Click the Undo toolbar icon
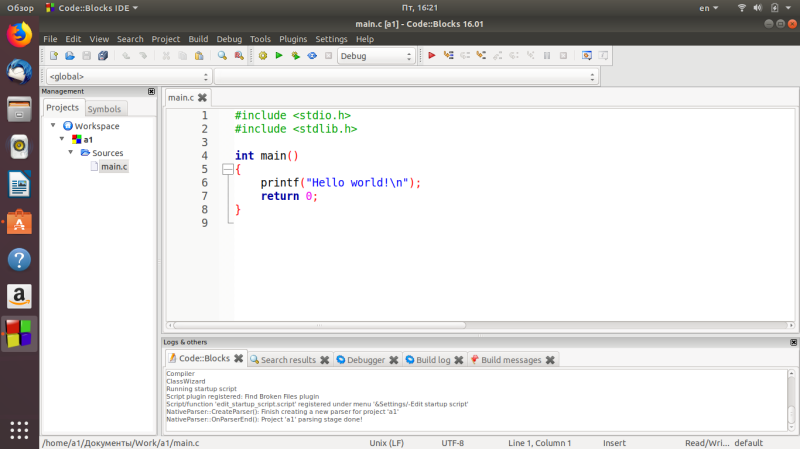 (x=126, y=56)
